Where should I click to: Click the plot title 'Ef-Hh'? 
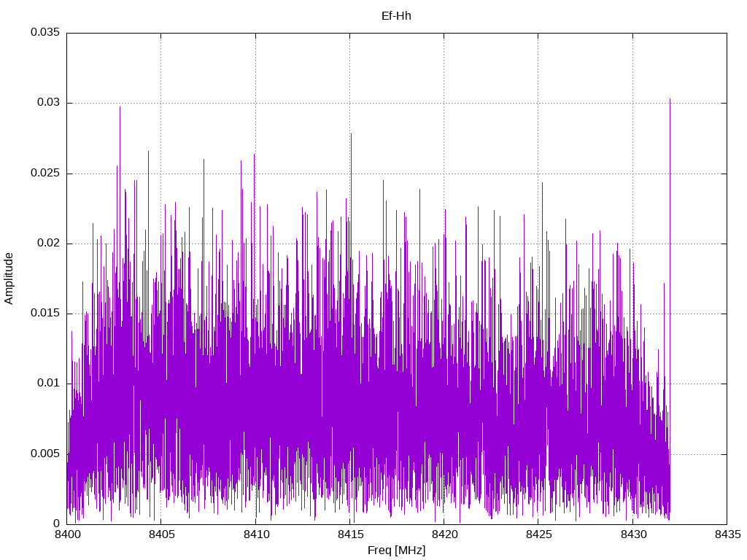(x=396, y=16)
